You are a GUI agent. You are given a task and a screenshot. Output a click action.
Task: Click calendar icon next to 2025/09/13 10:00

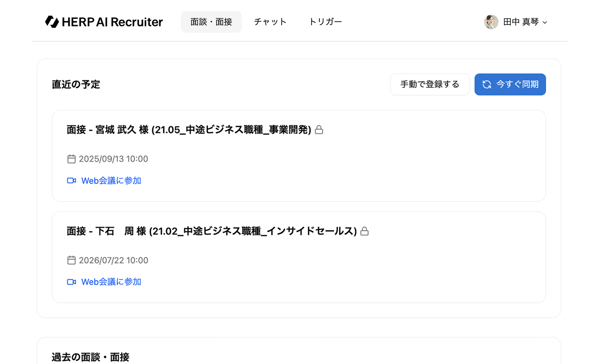72,159
